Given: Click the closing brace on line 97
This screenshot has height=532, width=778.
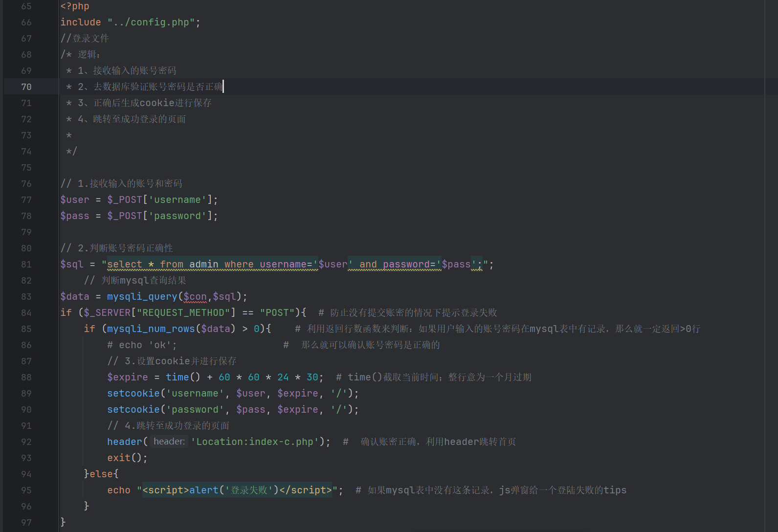Looking at the screenshot, I should click(x=63, y=522).
